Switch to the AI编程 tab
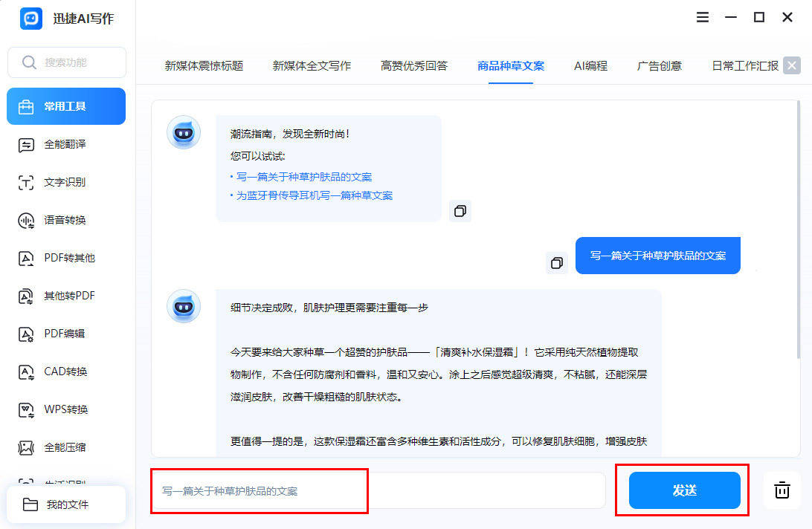 590,65
